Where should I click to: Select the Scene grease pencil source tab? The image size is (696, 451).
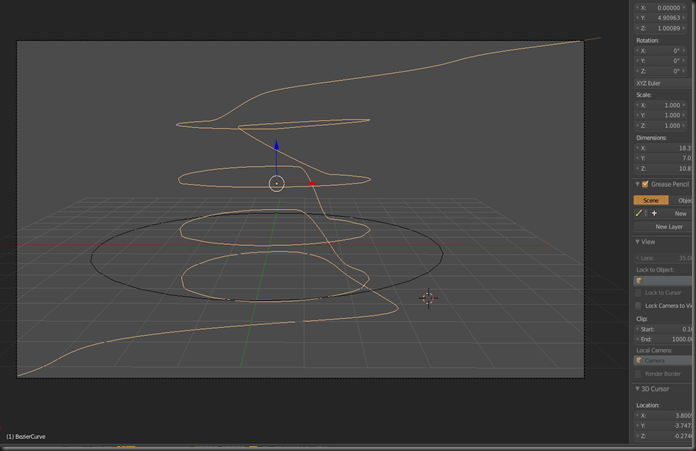[x=651, y=200]
